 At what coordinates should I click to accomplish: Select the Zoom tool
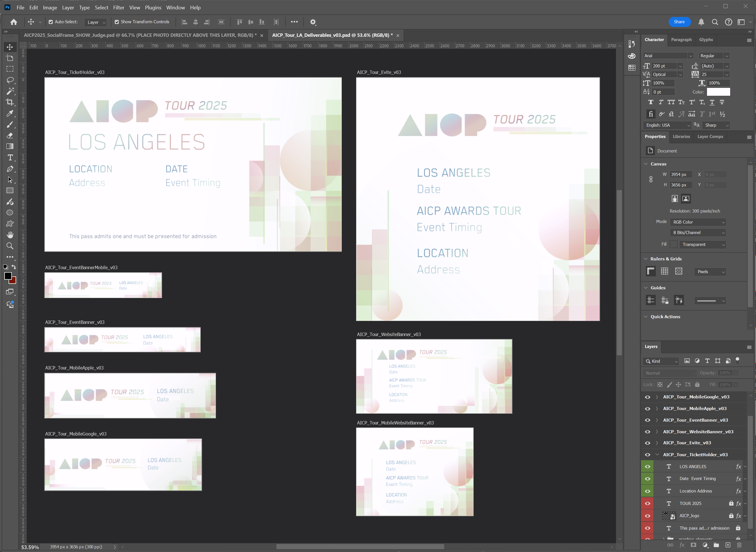tap(10, 246)
